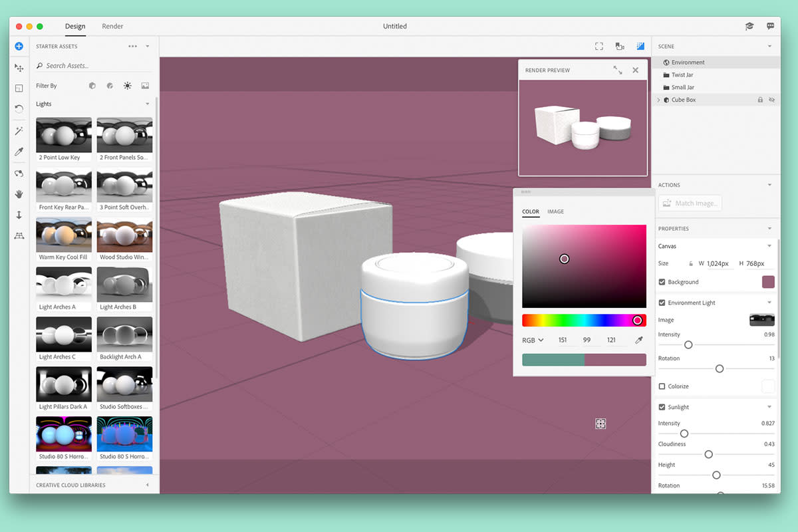The image size is (798, 532).
Task: Click the Frame All selection icon
Action: click(x=599, y=46)
